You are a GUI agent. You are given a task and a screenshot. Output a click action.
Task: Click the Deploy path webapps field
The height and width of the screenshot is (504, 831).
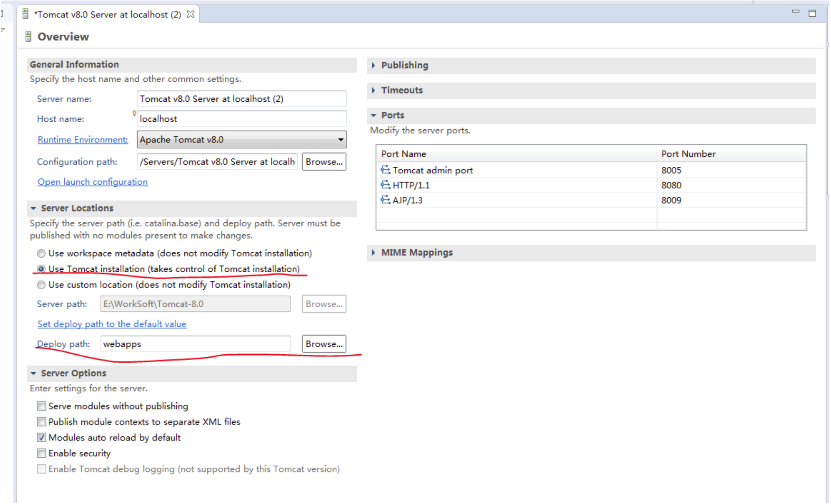(x=195, y=344)
